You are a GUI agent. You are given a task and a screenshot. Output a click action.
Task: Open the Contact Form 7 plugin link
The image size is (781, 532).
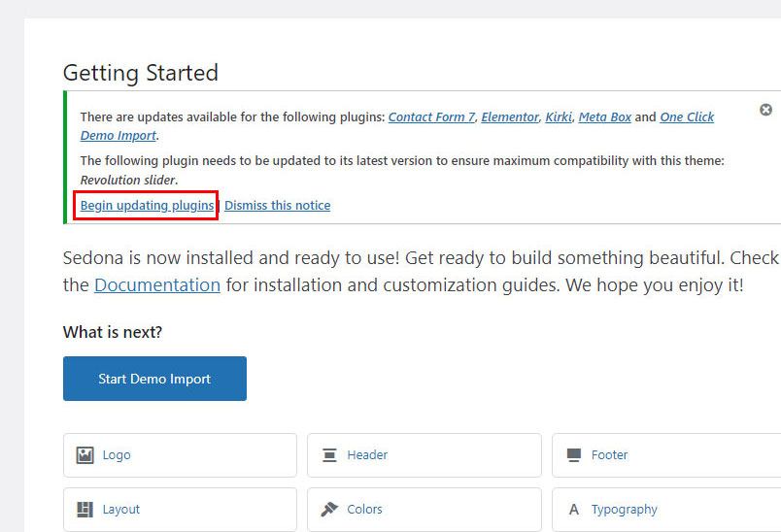click(x=432, y=116)
